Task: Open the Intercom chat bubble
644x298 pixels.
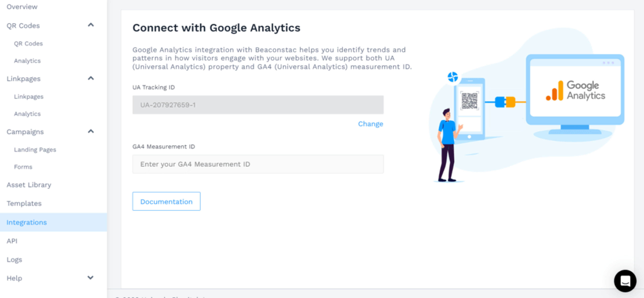Action: pyautogui.click(x=625, y=281)
